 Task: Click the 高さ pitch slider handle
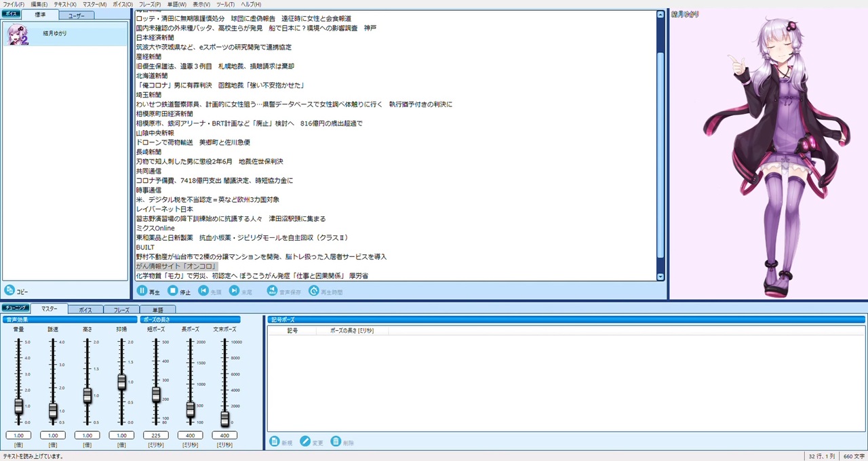point(87,395)
